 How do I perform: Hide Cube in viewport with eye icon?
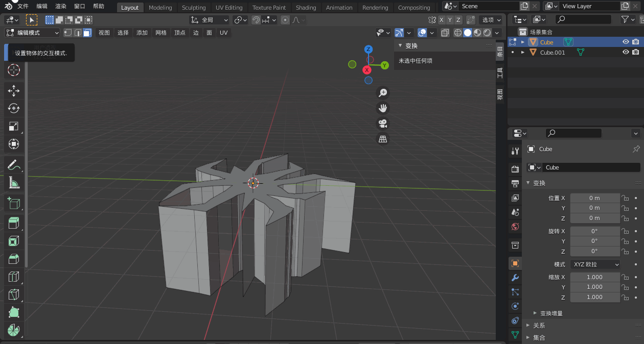tap(626, 42)
